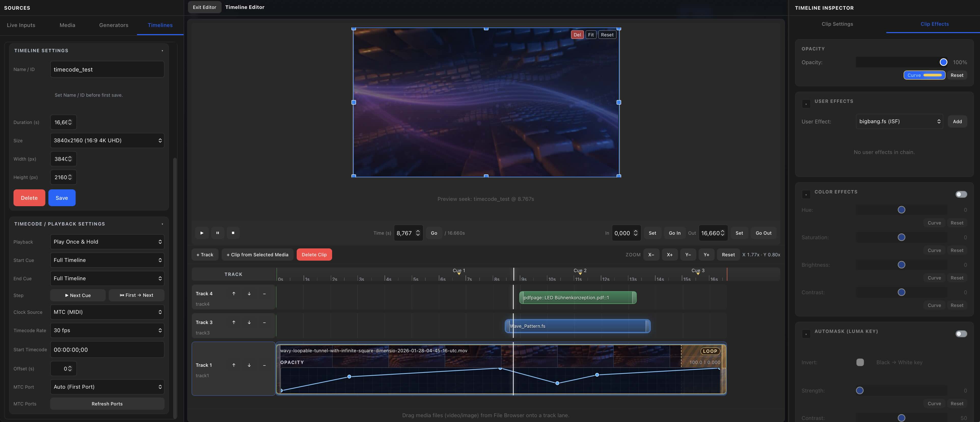Click the LOOP badge on the video clip

click(x=710, y=351)
